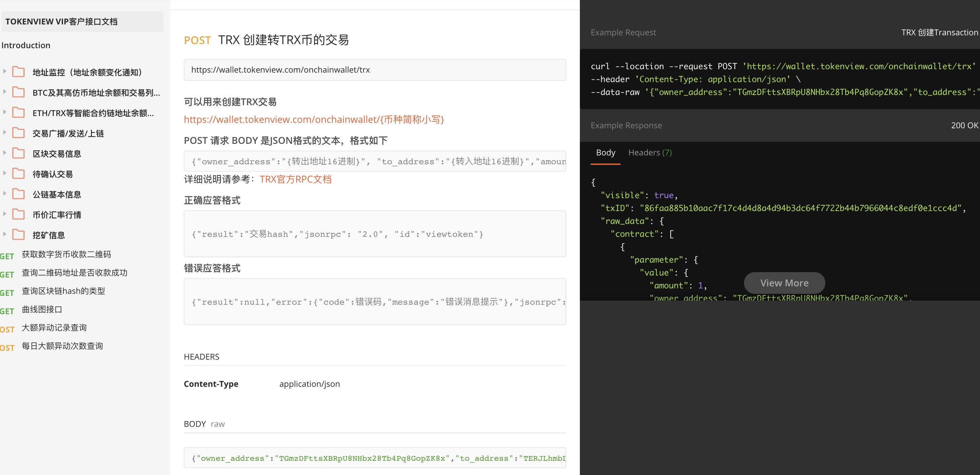The width and height of the screenshot is (980, 475).
Task: Click the HEADERS section title
Action: pos(202,357)
